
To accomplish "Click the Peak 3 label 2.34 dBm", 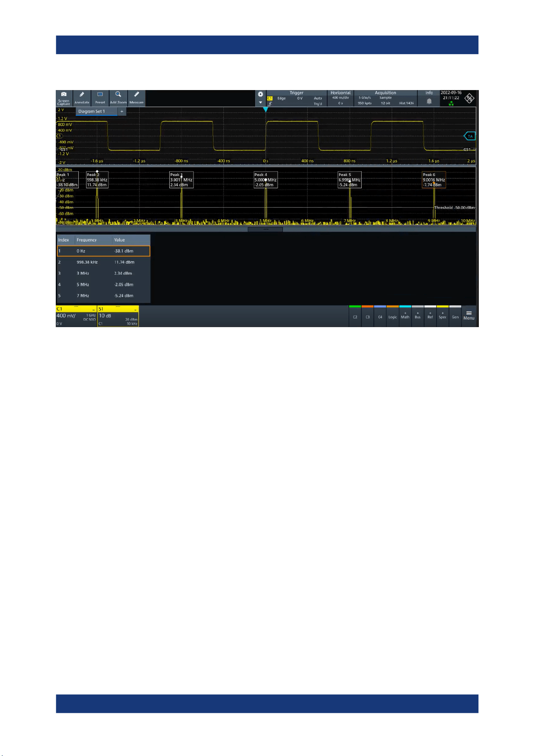I will point(181,180).
